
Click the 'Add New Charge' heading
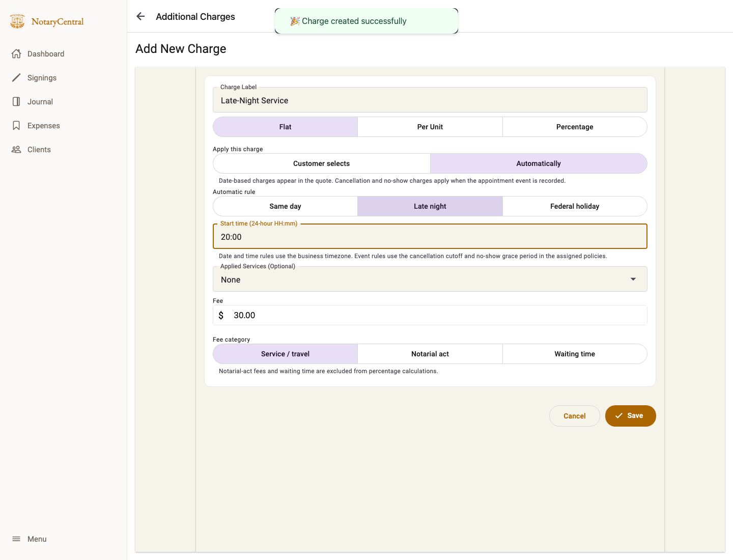[181, 49]
